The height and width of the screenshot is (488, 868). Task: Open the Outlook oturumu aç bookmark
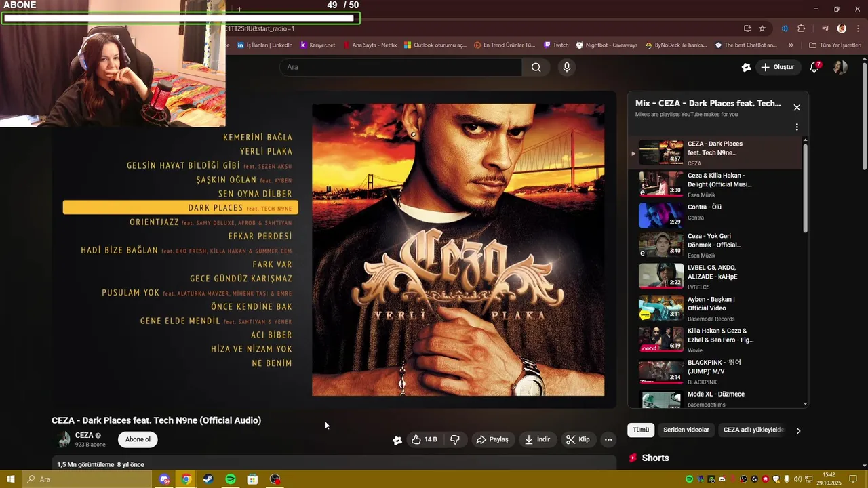[x=435, y=45]
